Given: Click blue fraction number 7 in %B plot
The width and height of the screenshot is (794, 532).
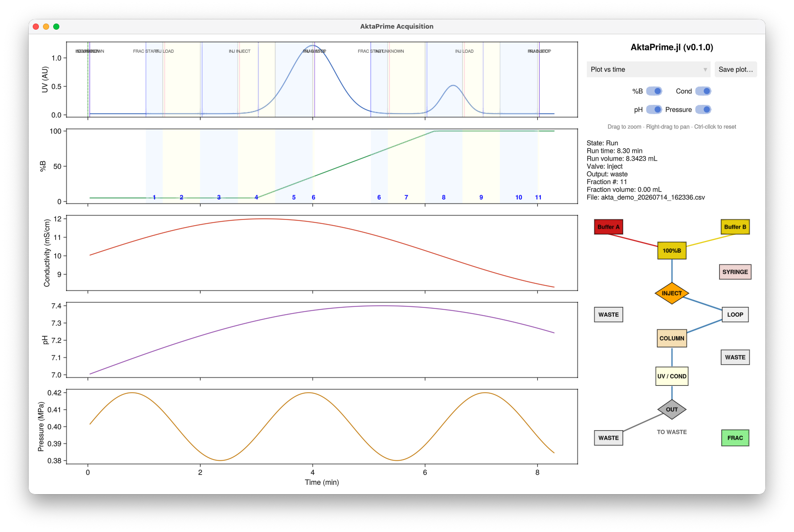Looking at the screenshot, I should pyautogui.click(x=406, y=197).
